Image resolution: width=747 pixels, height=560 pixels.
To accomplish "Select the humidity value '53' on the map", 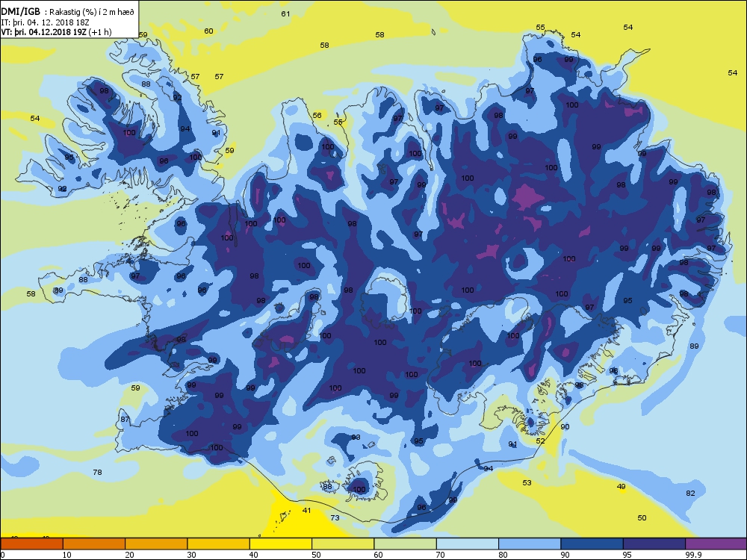I will [x=527, y=483].
